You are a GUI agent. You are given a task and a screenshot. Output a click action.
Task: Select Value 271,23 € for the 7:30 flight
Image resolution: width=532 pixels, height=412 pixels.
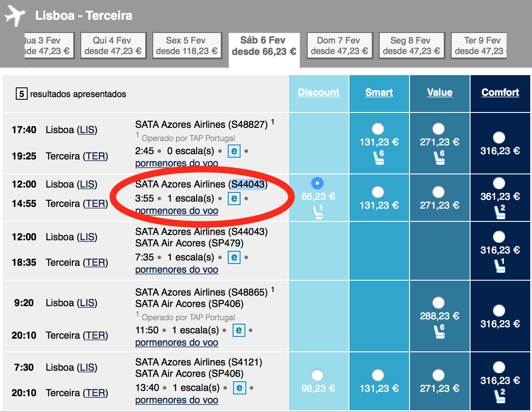click(x=438, y=375)
